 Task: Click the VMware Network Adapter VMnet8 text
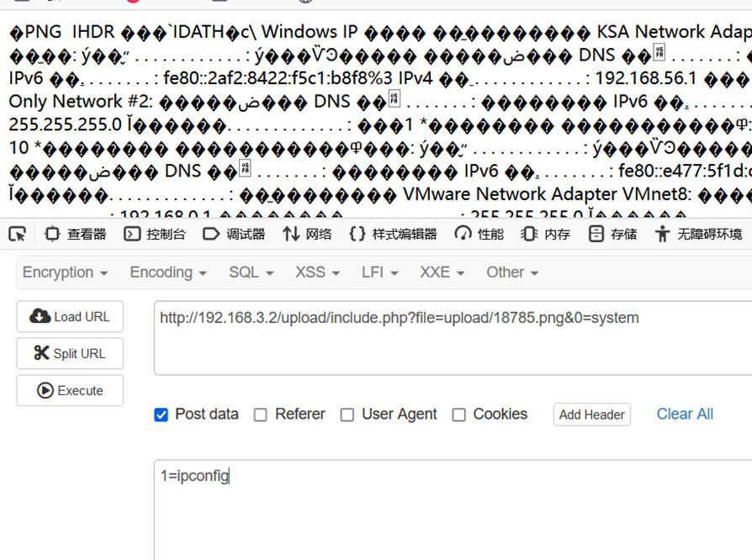point(547,194)
